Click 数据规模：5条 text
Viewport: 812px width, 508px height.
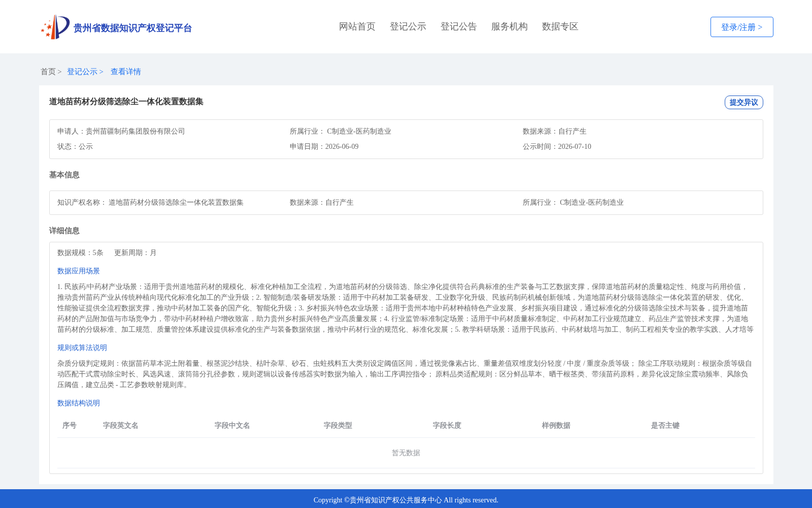pos(80,252)
